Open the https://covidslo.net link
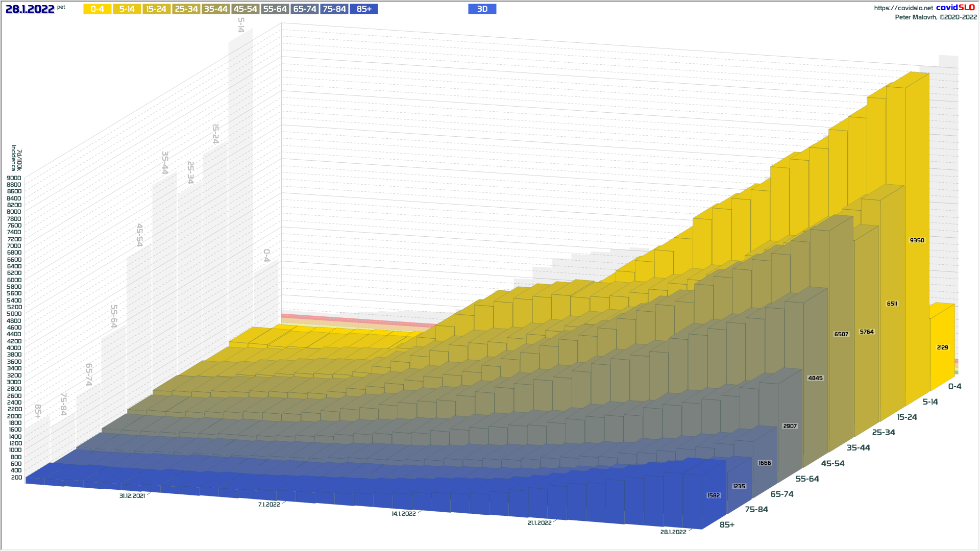Image resolution: width=980 pixels, height=551 pixels. (x=903, y=8)
